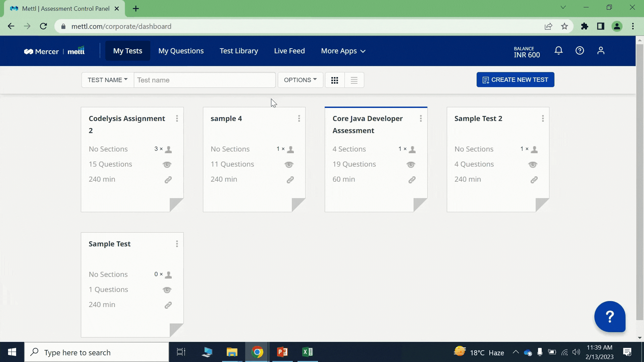Open kebab menu on Codelysis Assignment 2

[x=177, y=119]
